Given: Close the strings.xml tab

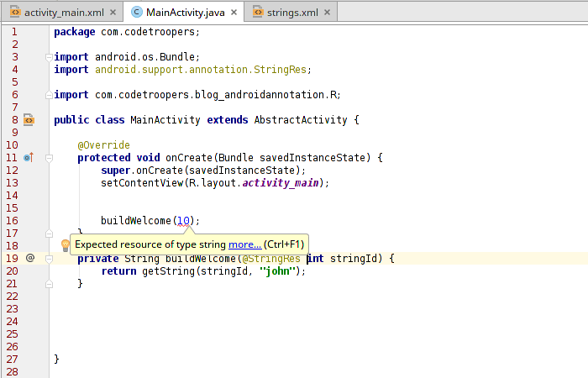Looking at the screenshot, I should point(328,13).
